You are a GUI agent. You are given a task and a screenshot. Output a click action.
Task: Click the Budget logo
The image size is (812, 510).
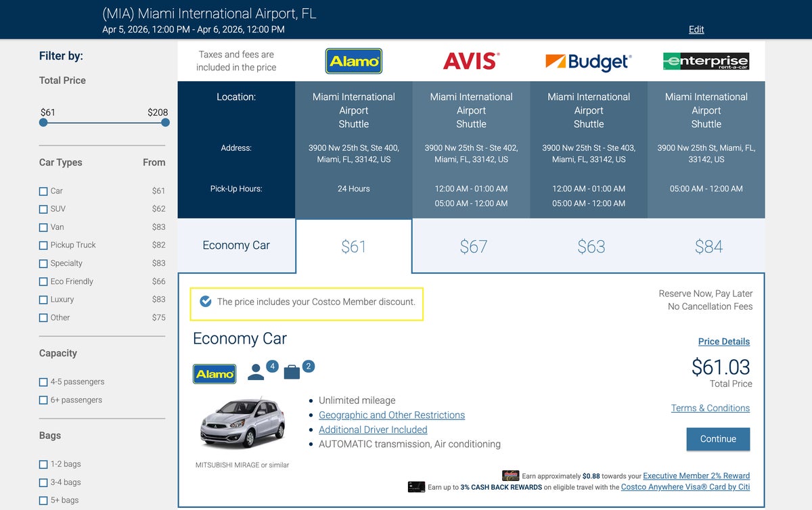pyautogui.click(x=589, y=62)
